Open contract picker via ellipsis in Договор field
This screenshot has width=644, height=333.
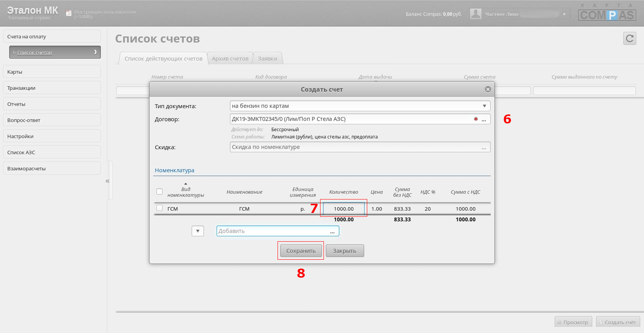point(484,119)
